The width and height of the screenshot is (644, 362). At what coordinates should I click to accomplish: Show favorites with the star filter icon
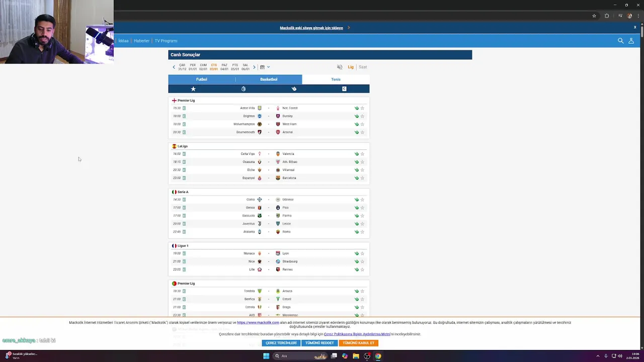point(193,88)
